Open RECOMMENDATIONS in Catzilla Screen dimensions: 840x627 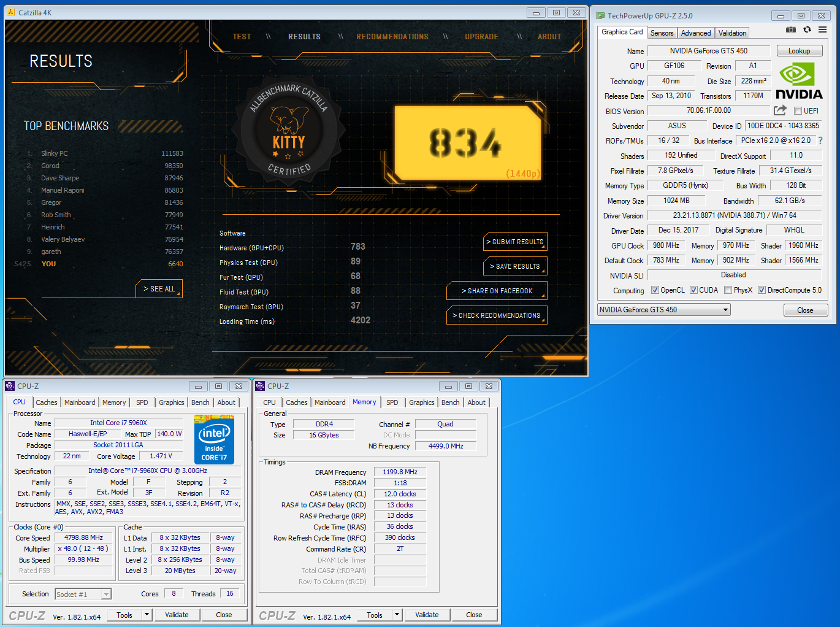[392, 37]
